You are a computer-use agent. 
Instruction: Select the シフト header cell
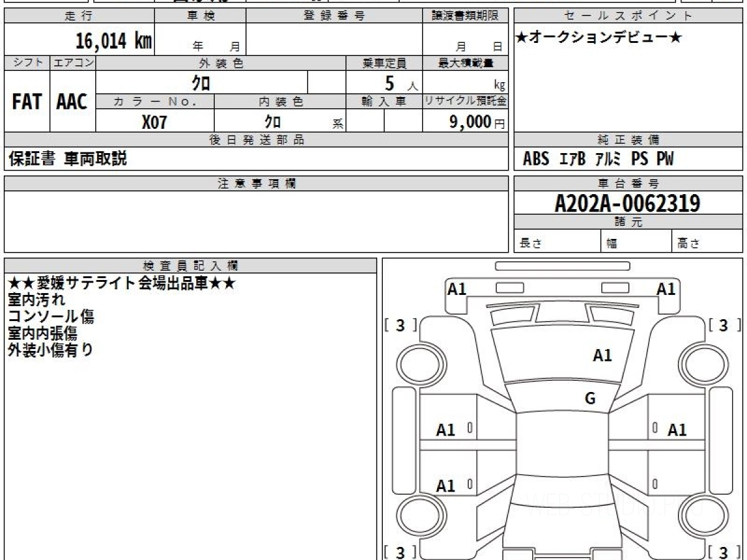tap(27, 63)
